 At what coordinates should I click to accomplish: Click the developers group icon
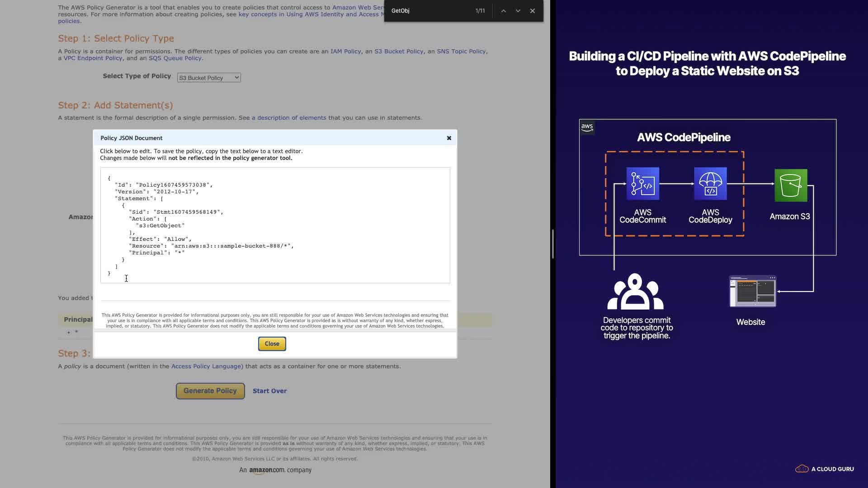coord(635,292)
